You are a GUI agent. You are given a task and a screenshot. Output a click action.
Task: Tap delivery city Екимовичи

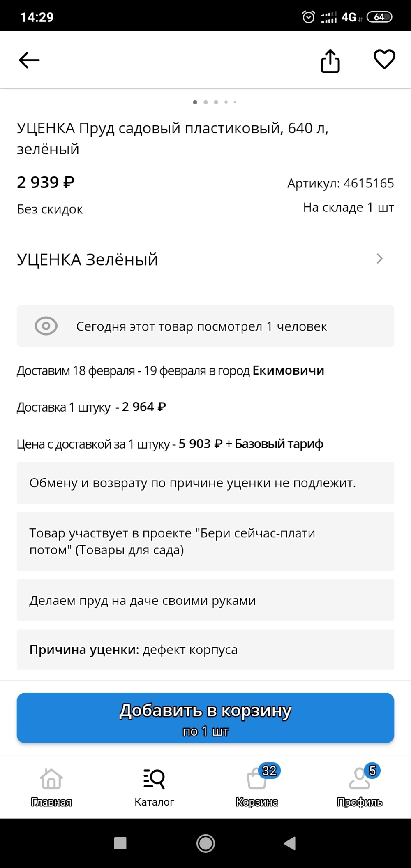click(288, 370)
